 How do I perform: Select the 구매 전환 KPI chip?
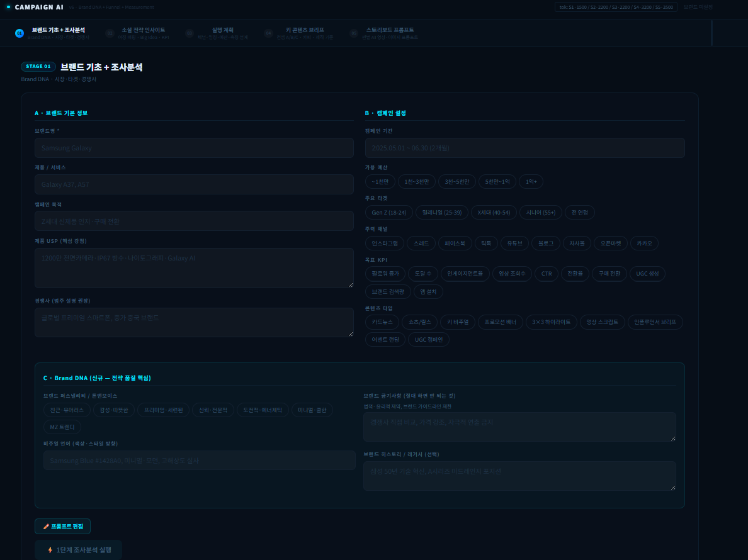[x=609, y=274]
